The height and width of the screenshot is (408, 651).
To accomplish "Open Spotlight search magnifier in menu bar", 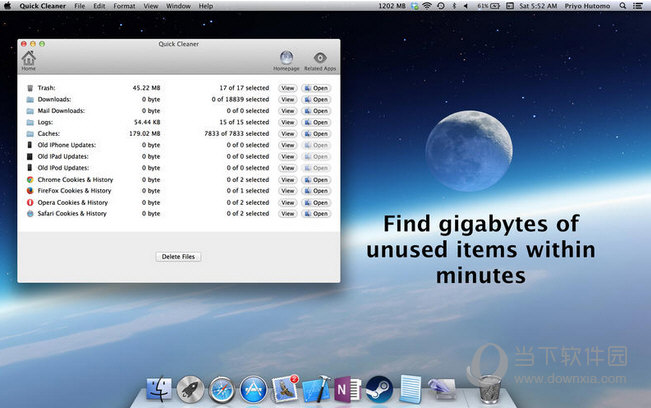I will point(622,6).
